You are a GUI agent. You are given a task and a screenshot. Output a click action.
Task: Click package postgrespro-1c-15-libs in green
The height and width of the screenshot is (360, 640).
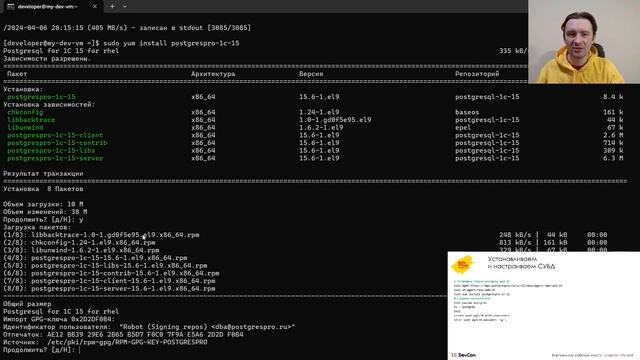pos(51,151)
